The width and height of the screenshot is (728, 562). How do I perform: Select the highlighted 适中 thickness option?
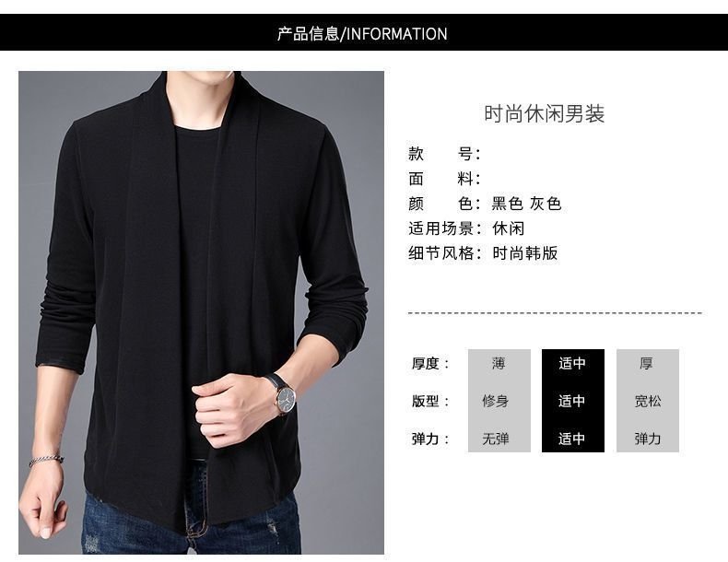(572, 363)
